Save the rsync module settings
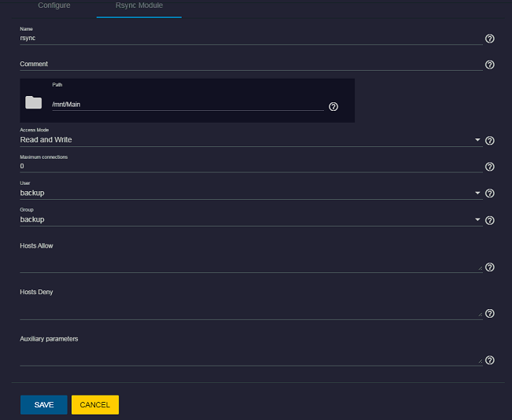Viewport: 512px width, 420px height. click(44, 404)
